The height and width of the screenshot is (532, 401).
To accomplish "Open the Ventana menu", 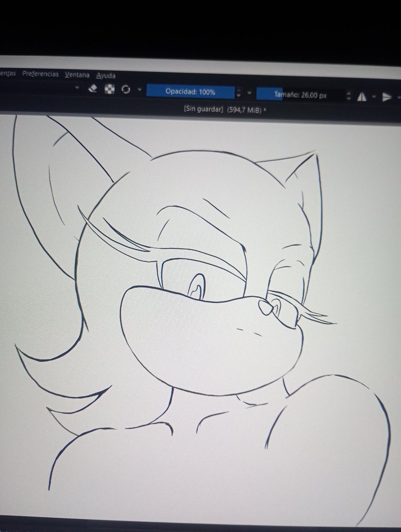I will (77, 75).
